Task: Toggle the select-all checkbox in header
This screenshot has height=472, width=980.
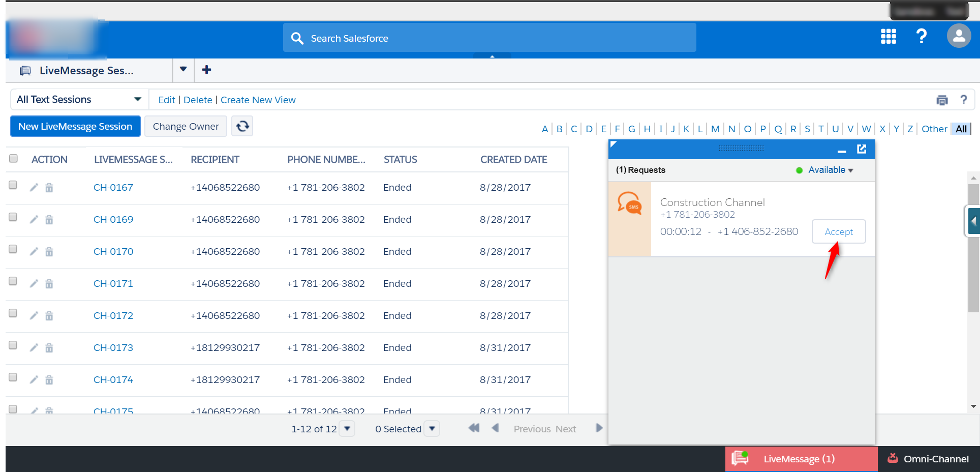Action: pyautogui.click(x=13, y=159)
